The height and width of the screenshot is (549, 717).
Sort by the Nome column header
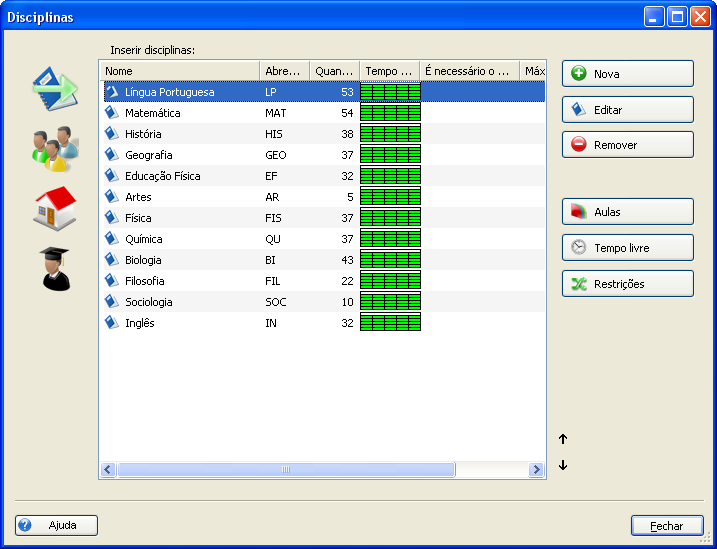click(179, 71)
